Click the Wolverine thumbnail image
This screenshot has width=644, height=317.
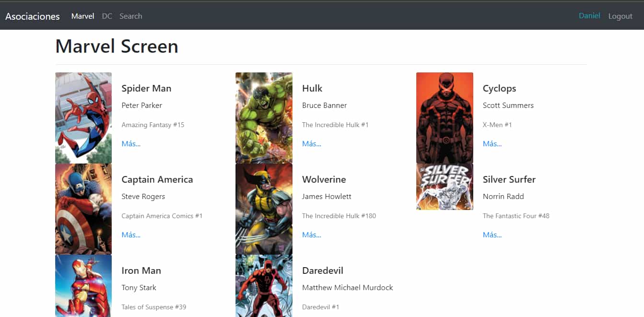tap(264, 209)
